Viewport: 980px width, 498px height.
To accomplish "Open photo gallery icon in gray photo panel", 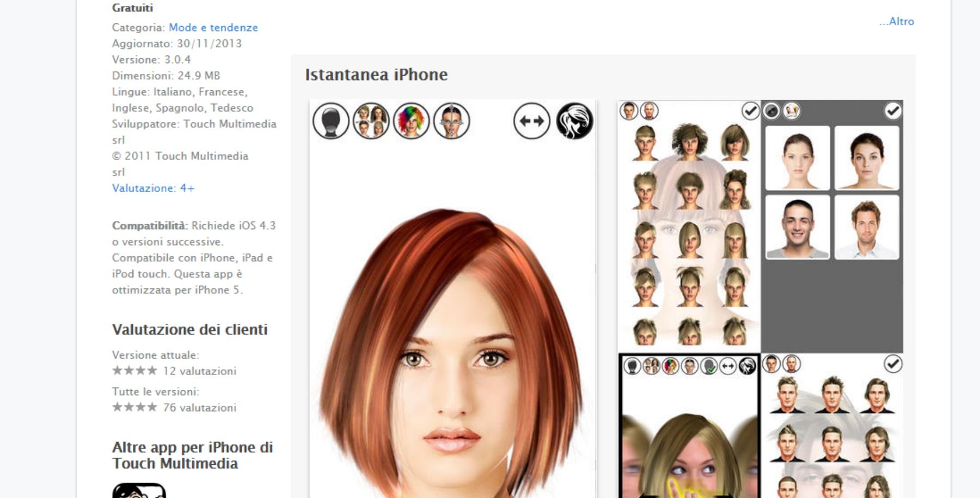I will (792, 111).
